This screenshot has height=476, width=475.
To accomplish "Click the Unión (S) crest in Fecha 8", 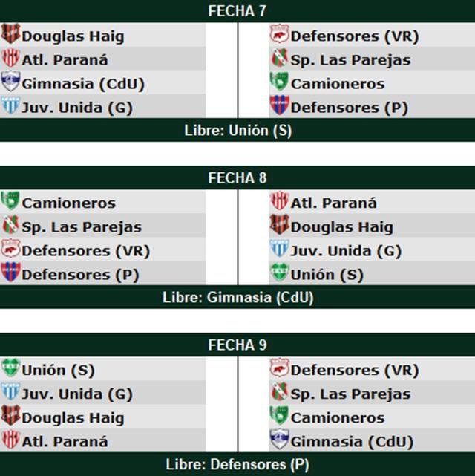I will [x=279, y=273].
